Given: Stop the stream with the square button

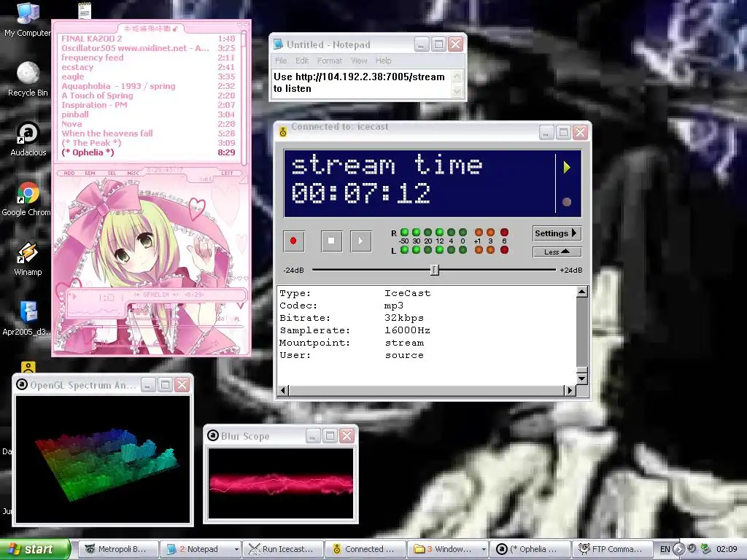Looking at the screenshot, I should (332, 241).
